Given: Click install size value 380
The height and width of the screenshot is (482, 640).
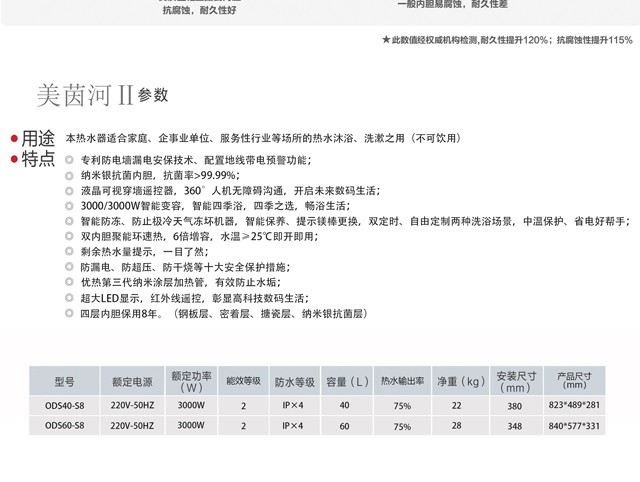Looking at the screenshot, I should pos(515,406).
